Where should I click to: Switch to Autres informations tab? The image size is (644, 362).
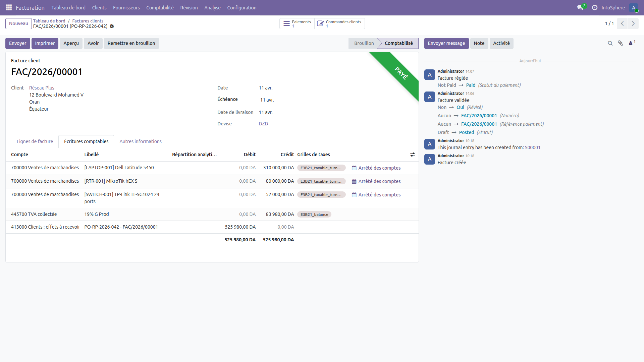coord(141,141)
